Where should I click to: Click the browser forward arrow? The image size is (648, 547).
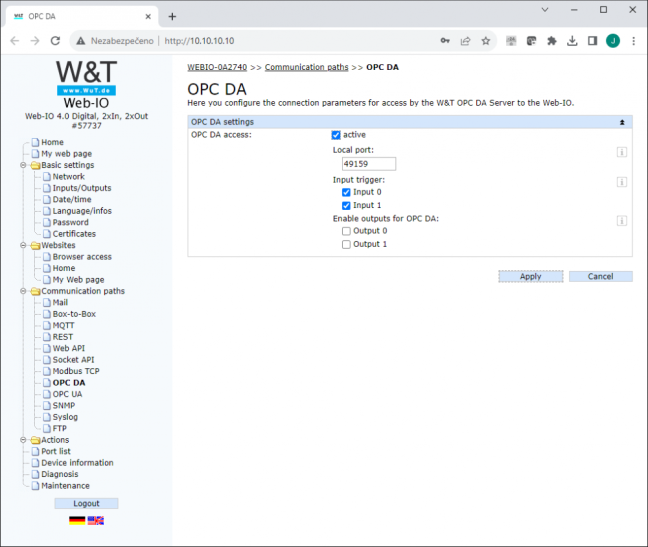click(x=35, y=41)
